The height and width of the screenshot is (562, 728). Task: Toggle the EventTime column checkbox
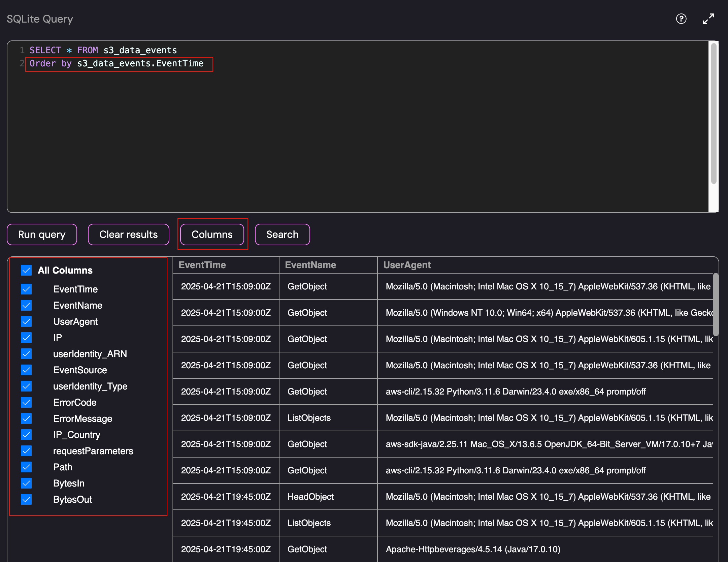(x=26, y=289)
